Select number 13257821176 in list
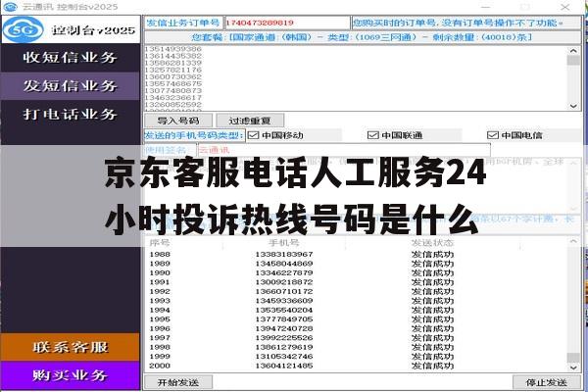The image size is (588, 392). coord(172,70)
